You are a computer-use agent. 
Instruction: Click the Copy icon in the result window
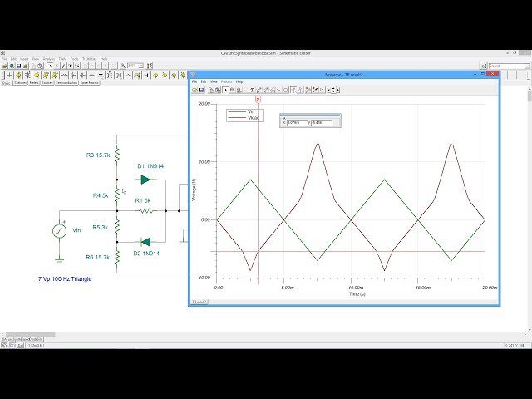210,91
